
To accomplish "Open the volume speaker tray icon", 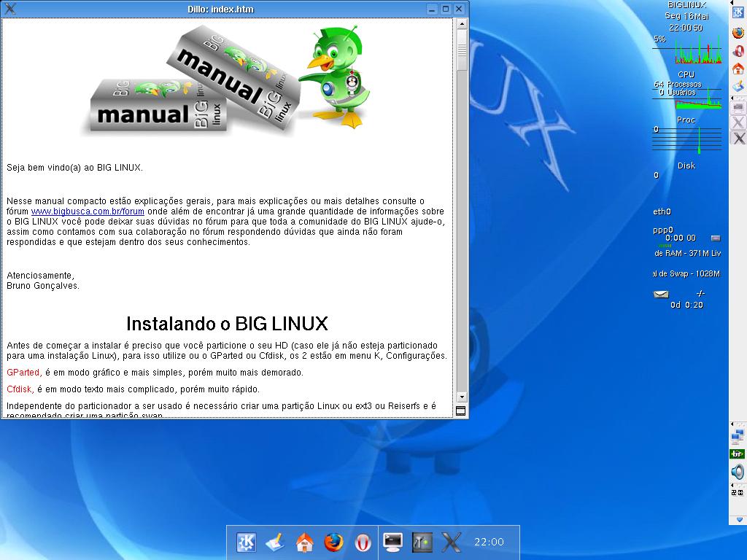I will 738,472.
